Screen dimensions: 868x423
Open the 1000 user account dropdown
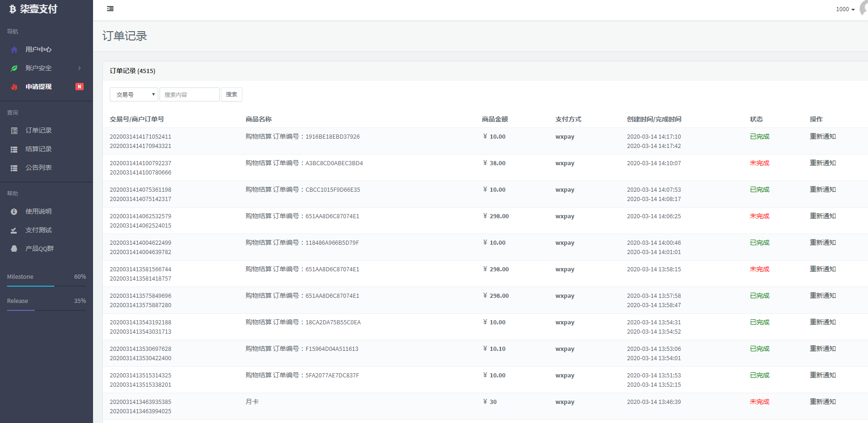point(845,9)
